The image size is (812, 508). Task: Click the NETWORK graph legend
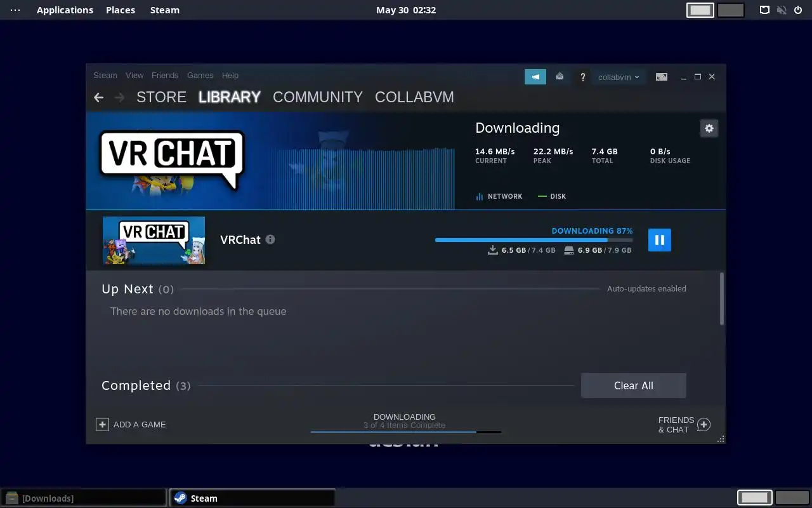click(x=499, y=196)
